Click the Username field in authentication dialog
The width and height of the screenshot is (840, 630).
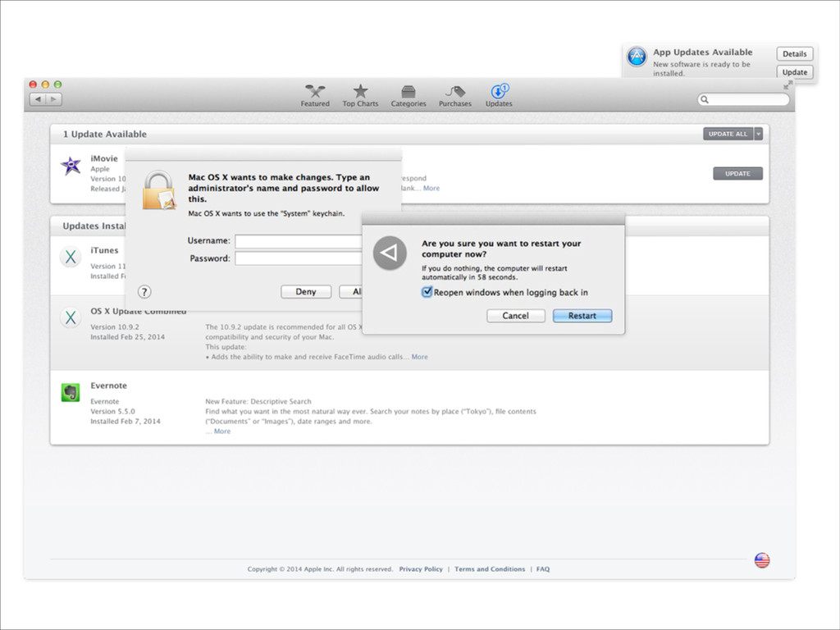[299, 242]
